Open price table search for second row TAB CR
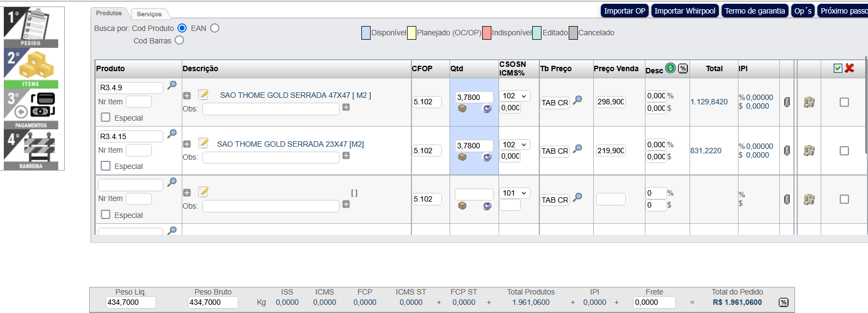 (x=577, y=149)
